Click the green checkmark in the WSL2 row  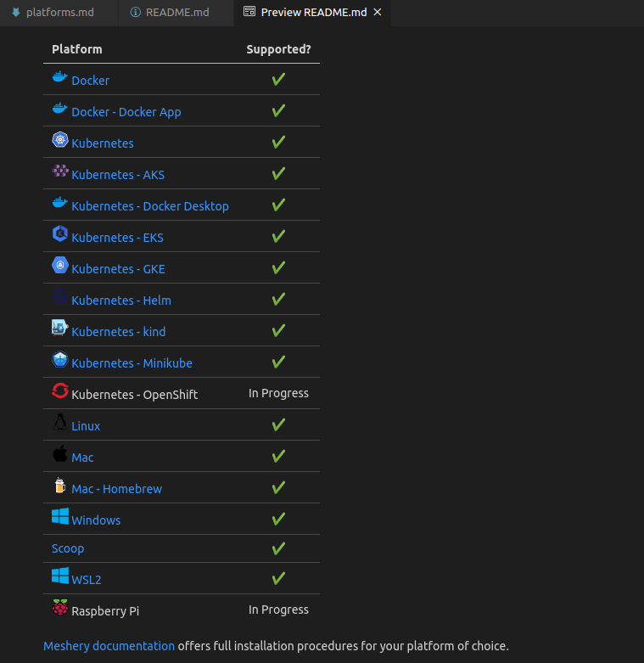click(x=278, y=578)
